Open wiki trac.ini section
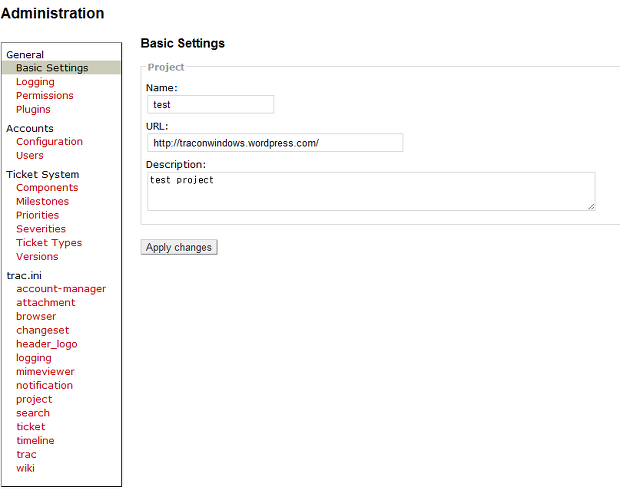Screen dimensions: 620x490 [x=25, y=468]
